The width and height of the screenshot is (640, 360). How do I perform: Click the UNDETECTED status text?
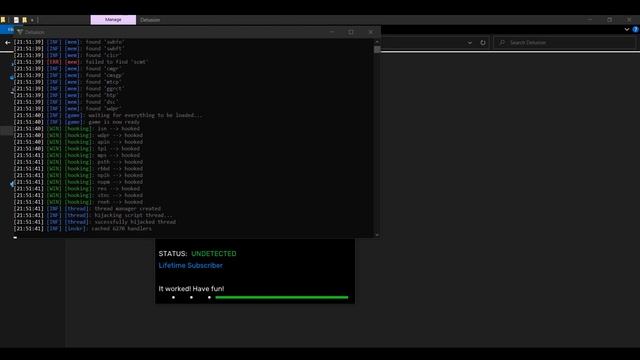tap(213, 253)
